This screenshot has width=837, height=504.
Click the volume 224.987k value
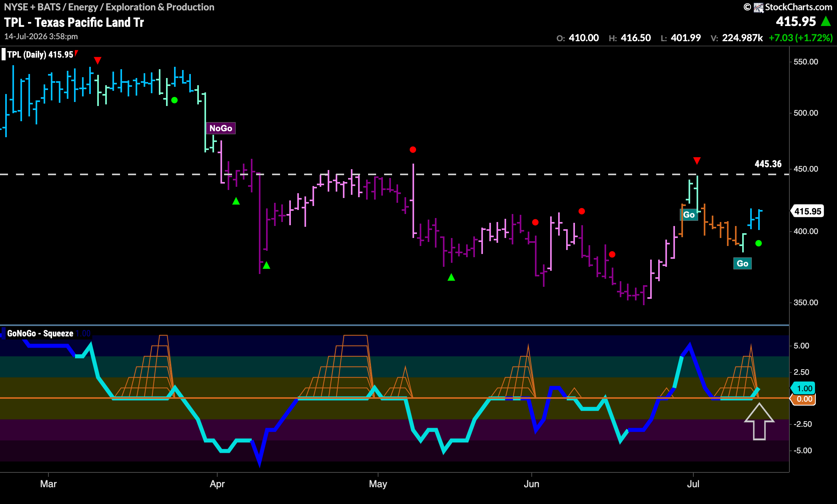tap(743, 38)
